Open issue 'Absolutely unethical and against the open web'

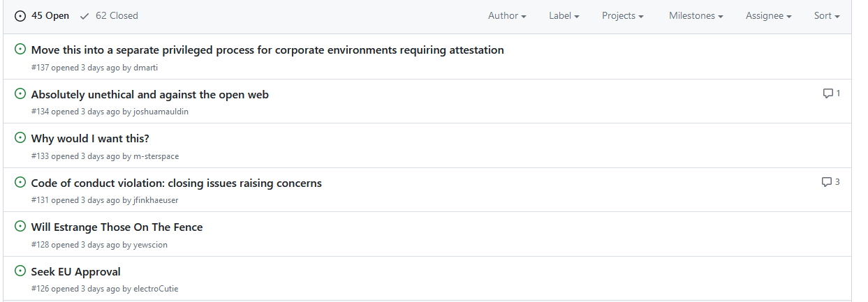[150, 94]
